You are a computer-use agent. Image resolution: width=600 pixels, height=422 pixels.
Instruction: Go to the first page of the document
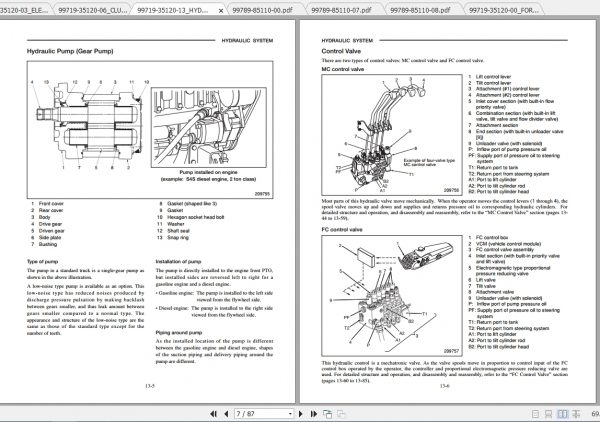[214, 414]
